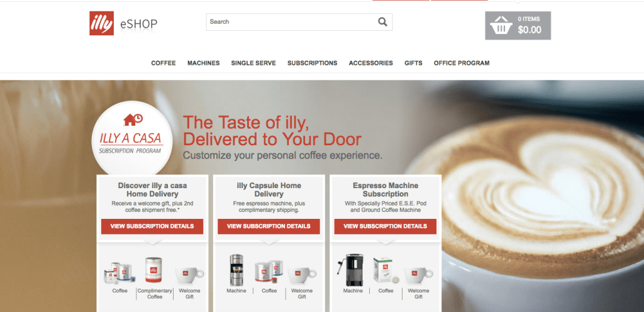
Task: Click the illy red logo
Action: 101,23
